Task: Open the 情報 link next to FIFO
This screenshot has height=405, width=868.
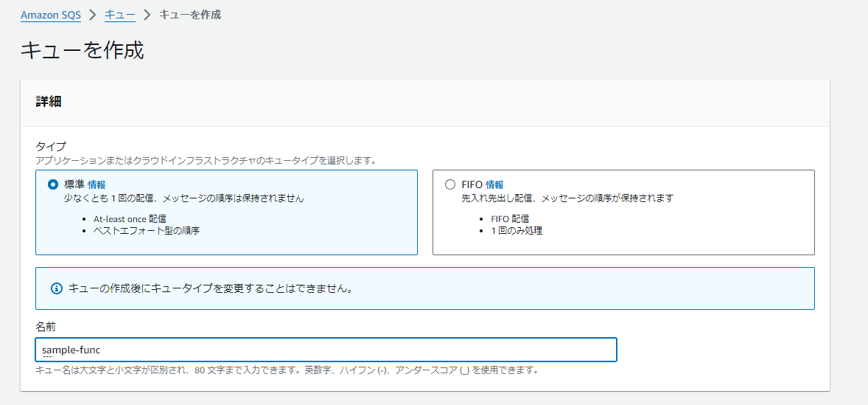Action: pyautogui.click(x=494, y=184)
